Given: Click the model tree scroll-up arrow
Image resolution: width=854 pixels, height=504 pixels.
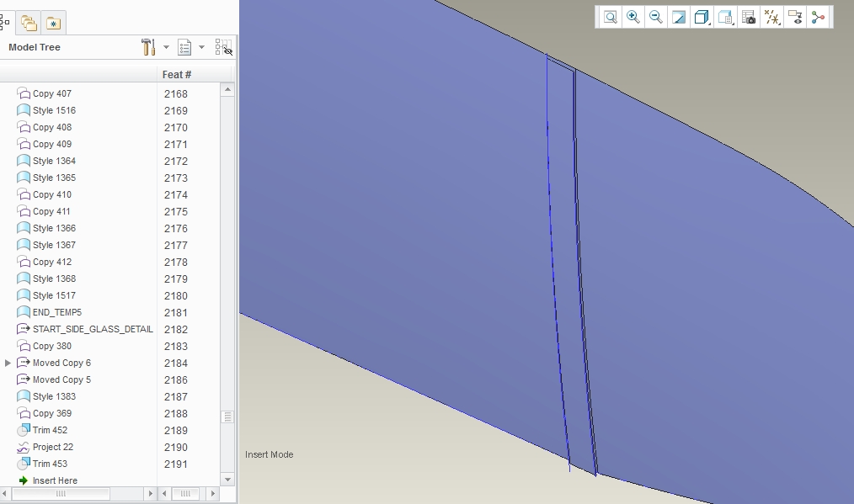Looking at the screenshot, I should (227, 89).
